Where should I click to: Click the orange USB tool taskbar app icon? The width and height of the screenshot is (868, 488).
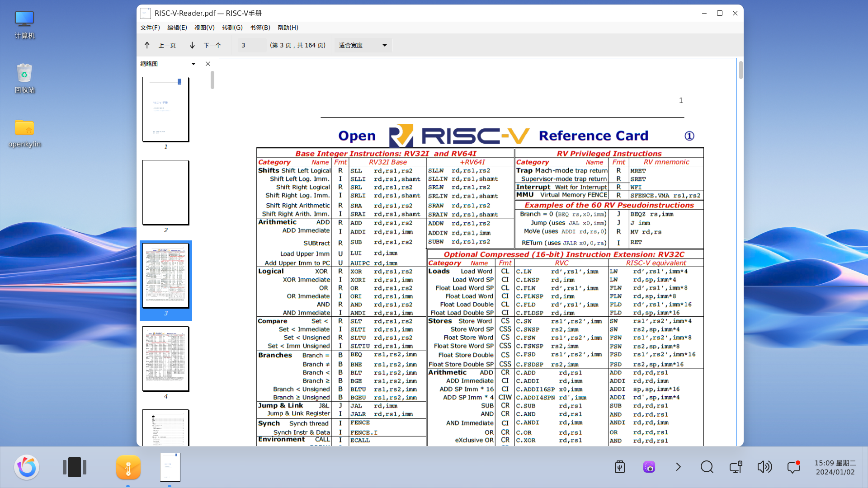pos(128,467)
